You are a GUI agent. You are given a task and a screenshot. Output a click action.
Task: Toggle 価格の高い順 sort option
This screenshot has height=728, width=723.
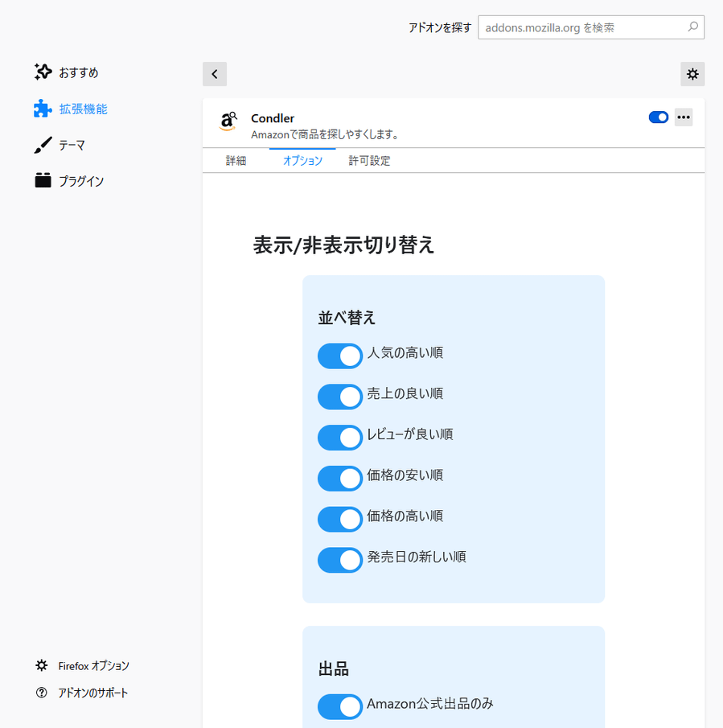(x=340, y=519)
